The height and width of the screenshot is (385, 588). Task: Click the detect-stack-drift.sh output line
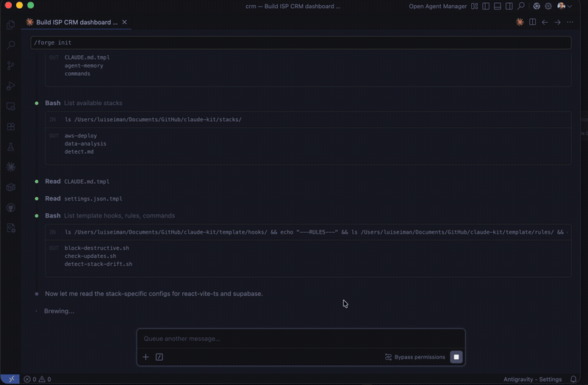98,265
